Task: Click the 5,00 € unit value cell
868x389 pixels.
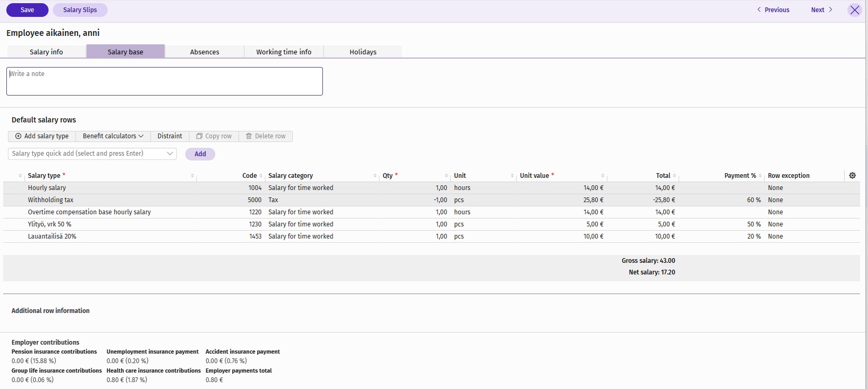Action: (x=595, y=224)
